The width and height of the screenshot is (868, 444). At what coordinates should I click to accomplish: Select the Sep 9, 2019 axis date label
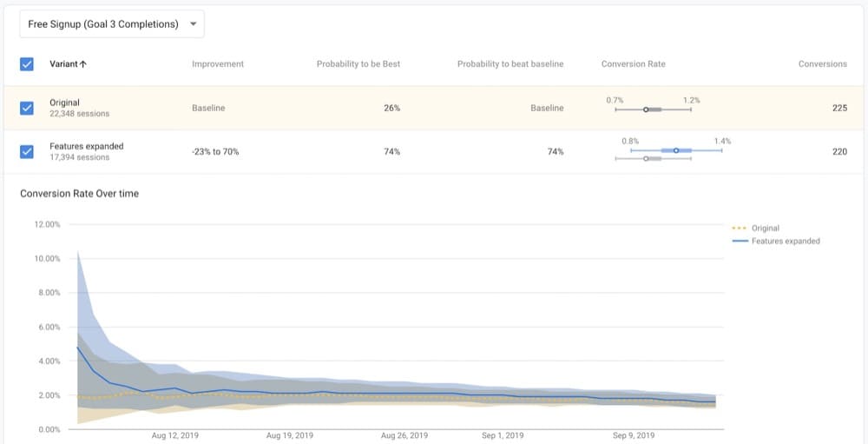[x=634, y=435]
